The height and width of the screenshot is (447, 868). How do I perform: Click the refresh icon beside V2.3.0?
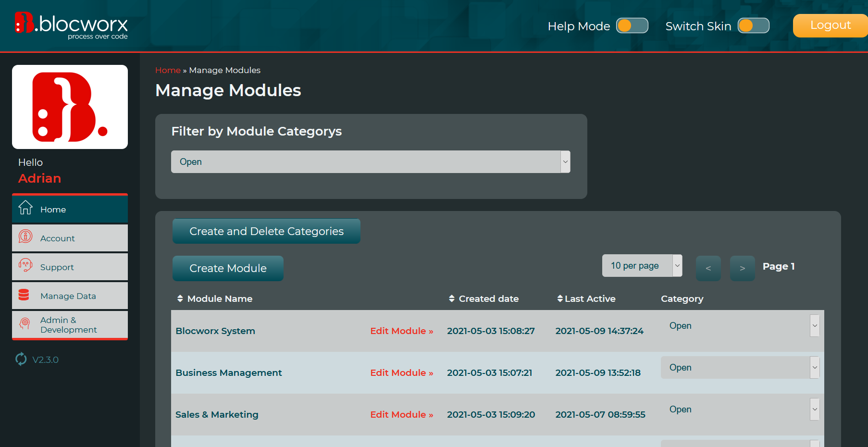click(x=21, y=359)
